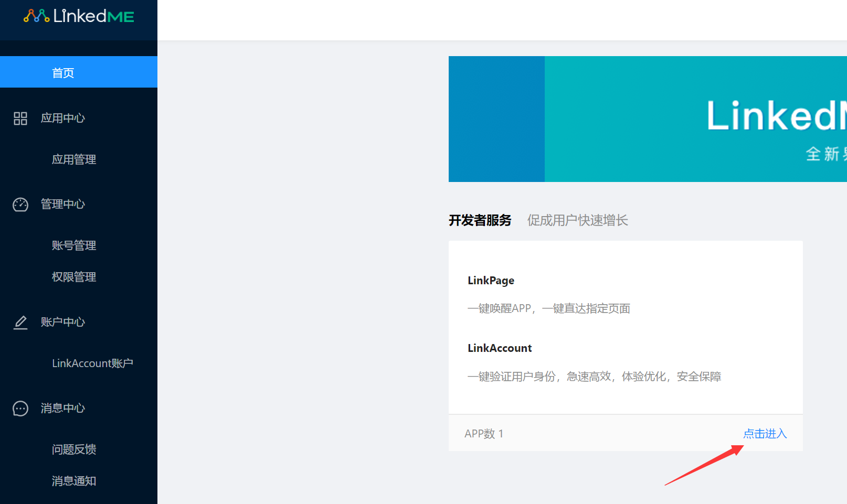Image resolution: width=847 pixels, height=504 pixels.
Task: Click the APP数 1 count
Action: [484, 434]
